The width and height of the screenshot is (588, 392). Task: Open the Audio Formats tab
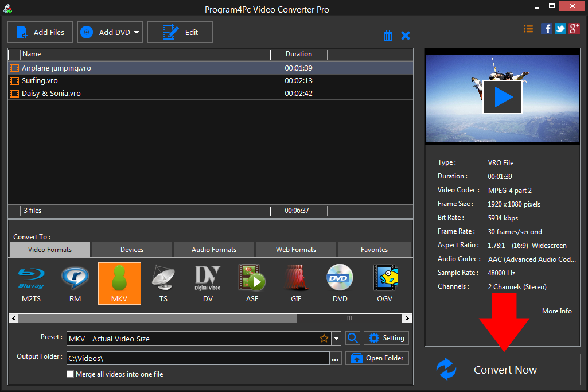[x=214, y=250]
